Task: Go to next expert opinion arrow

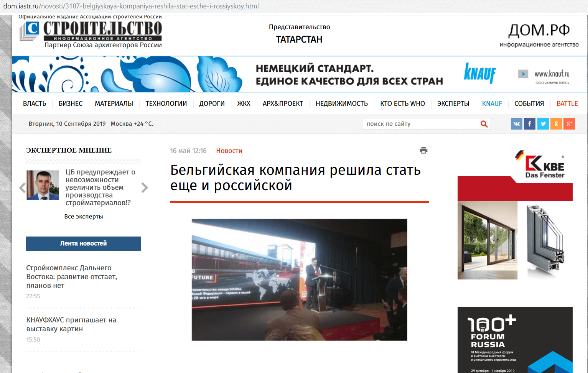Action: click(x=145, y=187)
